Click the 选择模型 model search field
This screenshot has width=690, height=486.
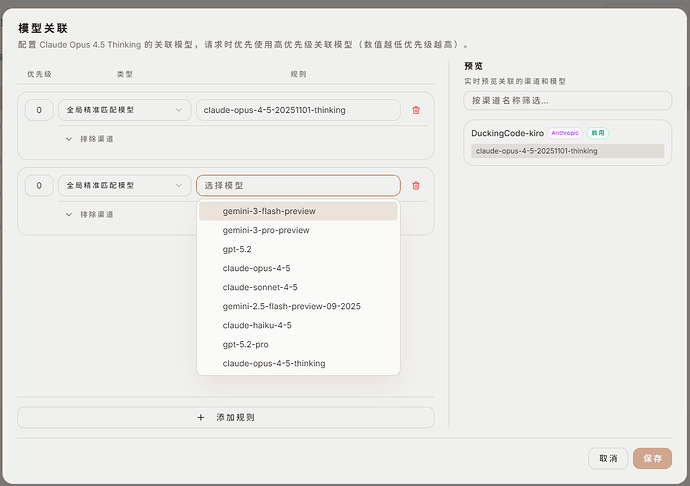pyautogui.click(x=298, y=186)
